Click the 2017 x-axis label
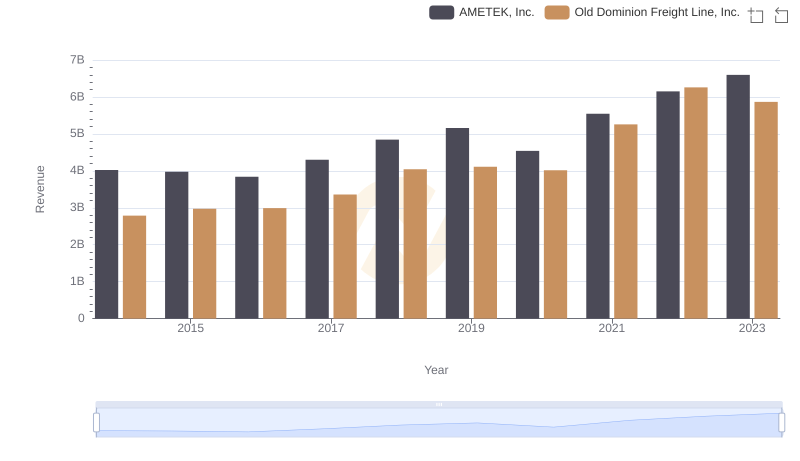Viewport: 800px width, 461px height. click(331, 328)
